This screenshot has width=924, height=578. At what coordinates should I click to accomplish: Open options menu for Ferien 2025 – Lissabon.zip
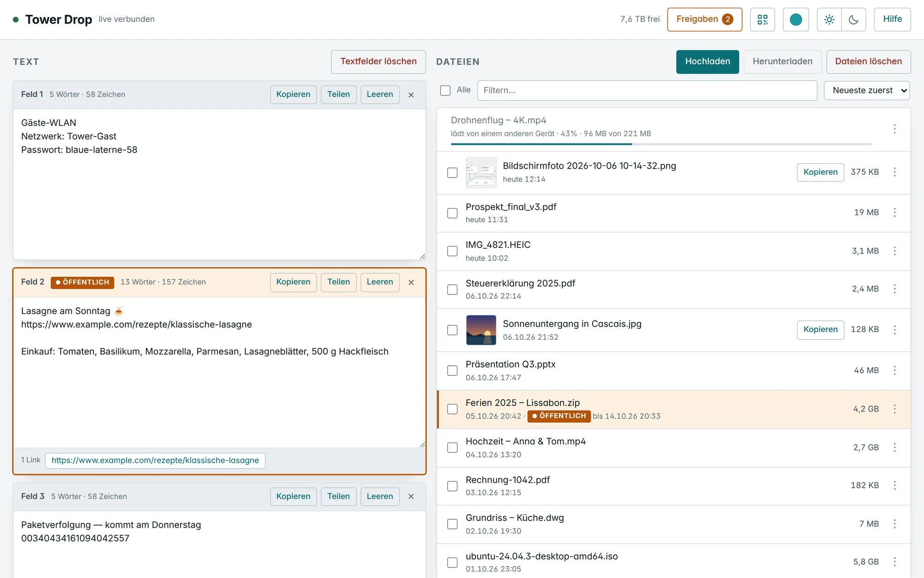pos(895,409)
